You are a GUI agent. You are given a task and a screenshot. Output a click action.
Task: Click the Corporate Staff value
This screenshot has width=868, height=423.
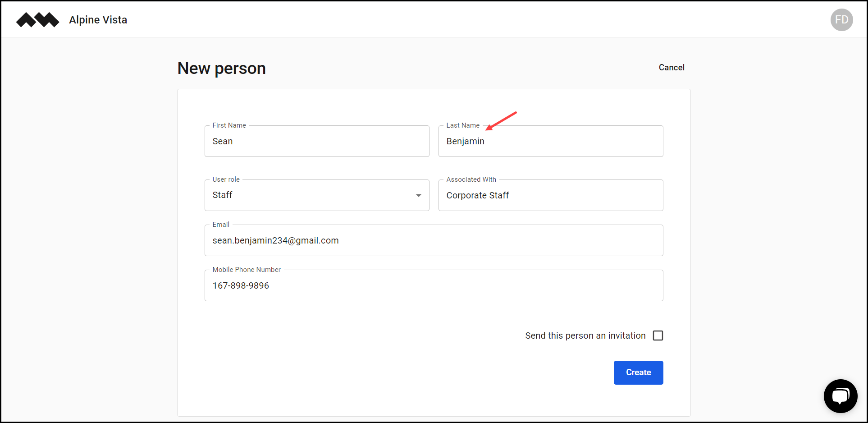(478, 195)
